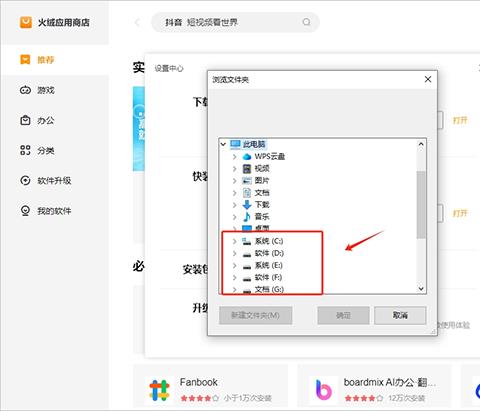Click the resize grip of 浏览文件夹 dialog
480x411 pixels.
click(x=433, y=331)
